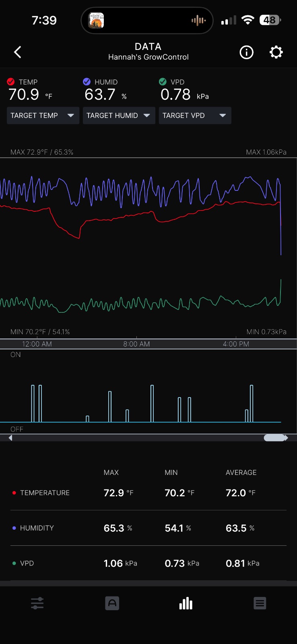Tap the 8:00 AM timeline marker
Image resolution: width=297 pixels, height=644 pixels.
(136, 344)
